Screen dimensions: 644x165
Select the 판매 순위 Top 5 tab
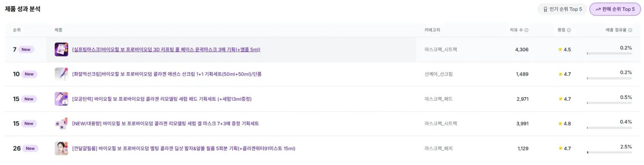point(615,9)
